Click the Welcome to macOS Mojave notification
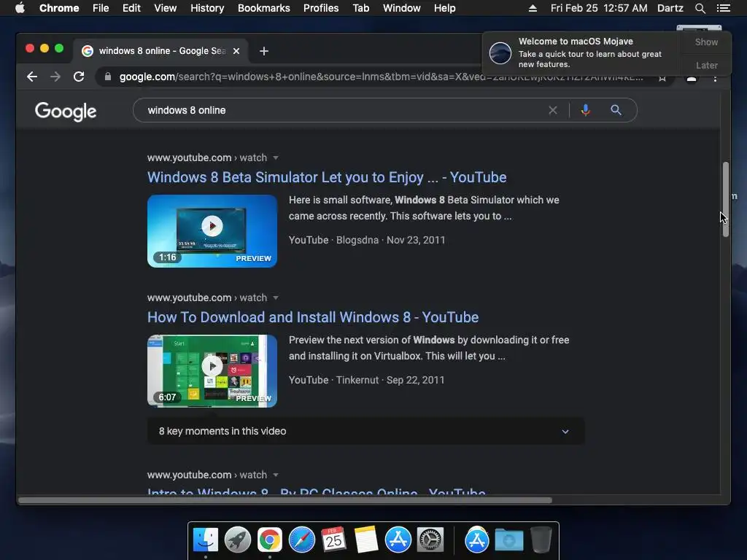This screenshot has height=560, width=747. pyautogui.click(x=582, y=52)
